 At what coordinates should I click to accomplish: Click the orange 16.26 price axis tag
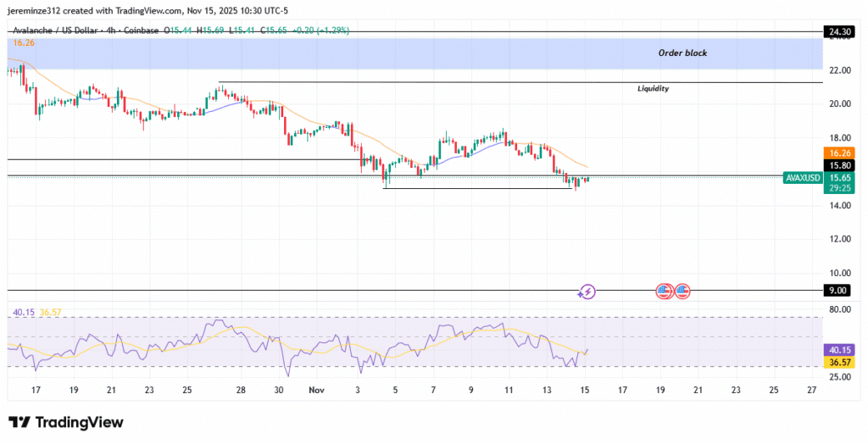[x=838, y=153]
